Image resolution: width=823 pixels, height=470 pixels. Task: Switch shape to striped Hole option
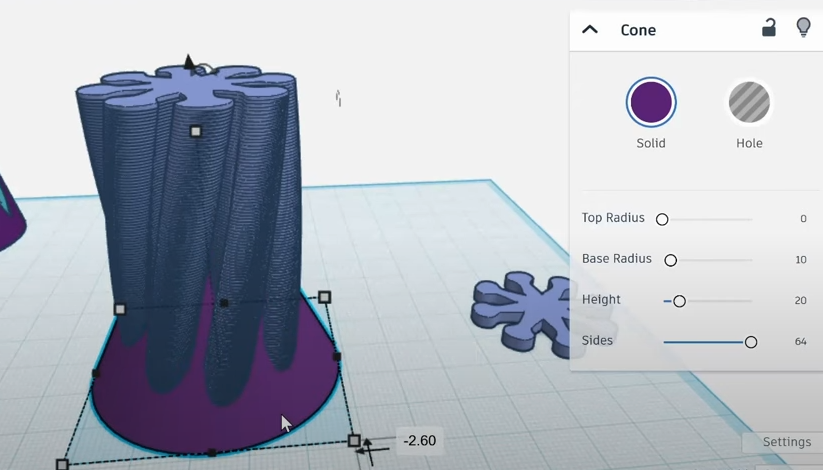point(749,102)
